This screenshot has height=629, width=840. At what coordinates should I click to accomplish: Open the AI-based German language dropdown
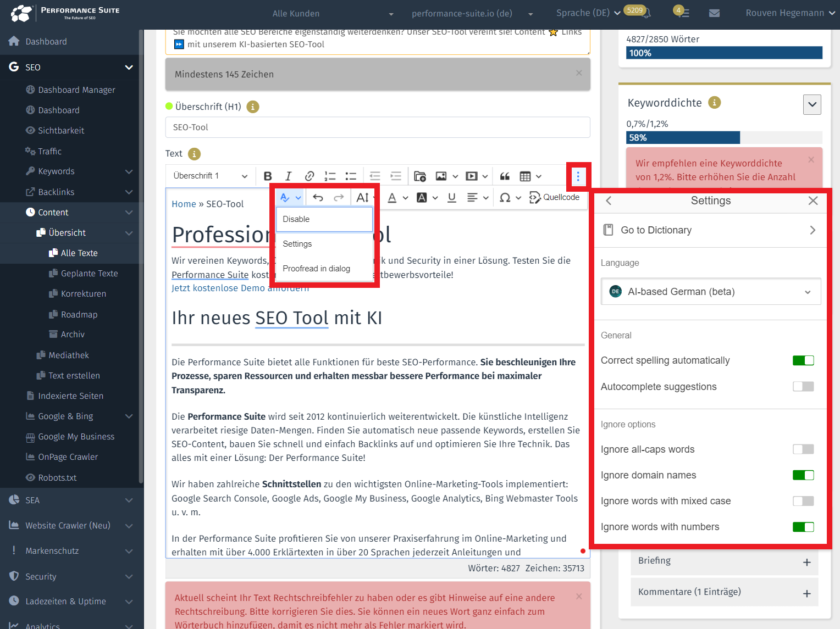[711, 292]
